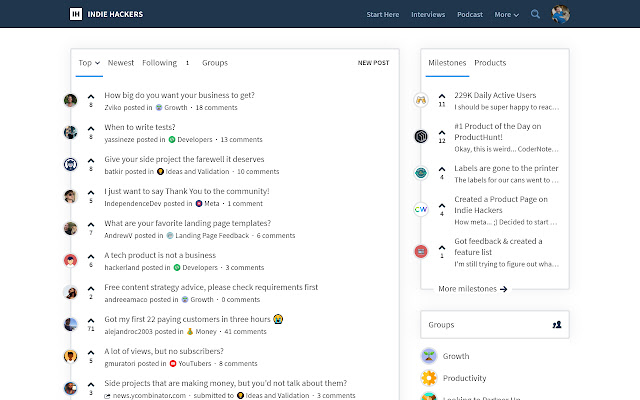Open batkir's avatar beside farewell post
The width and height of the screenshot is (640, 400).
click(70, 164)
